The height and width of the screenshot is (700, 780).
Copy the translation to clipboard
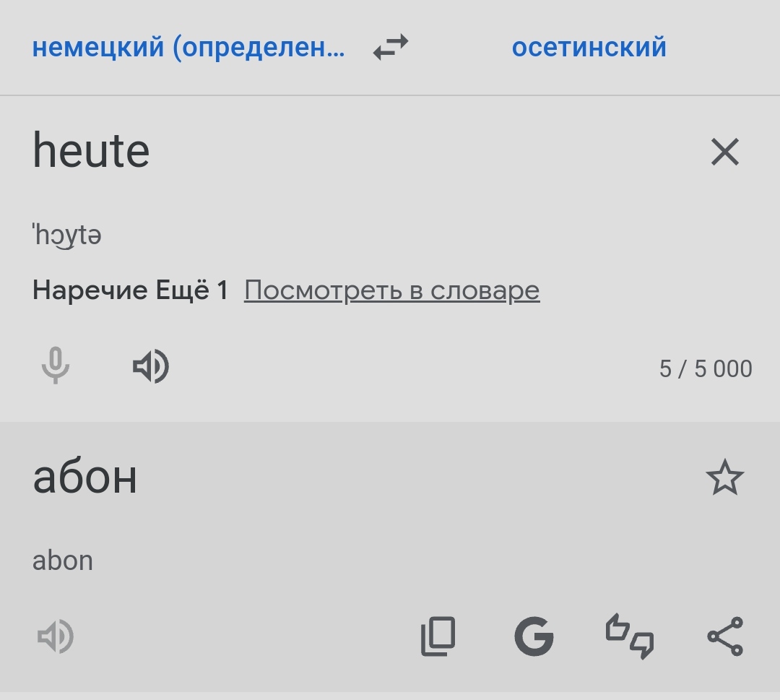[438, 636]
